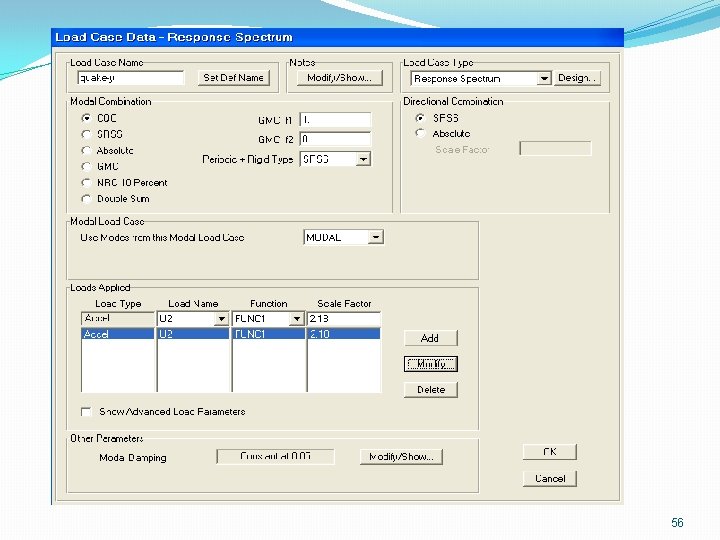The width and height of the screenshot is (720, 540).
Task: Open the Load Case Type dropdown
Action: pos(544,79)
